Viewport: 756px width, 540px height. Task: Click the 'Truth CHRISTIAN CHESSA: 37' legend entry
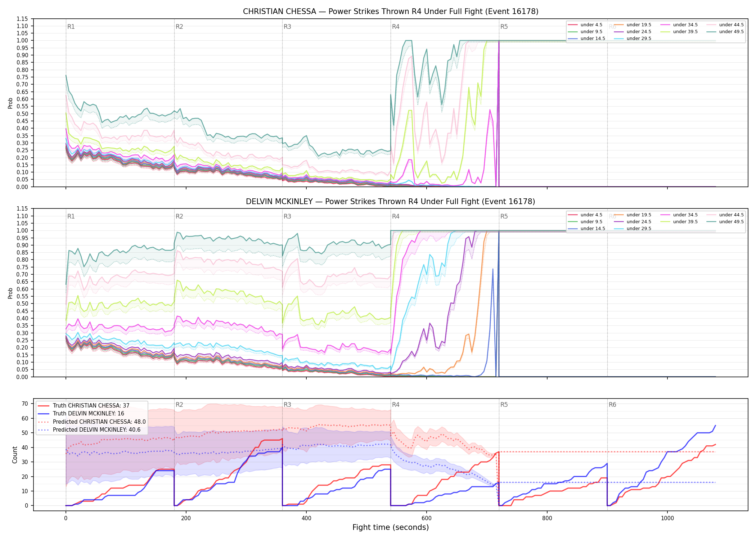[84, 406]
